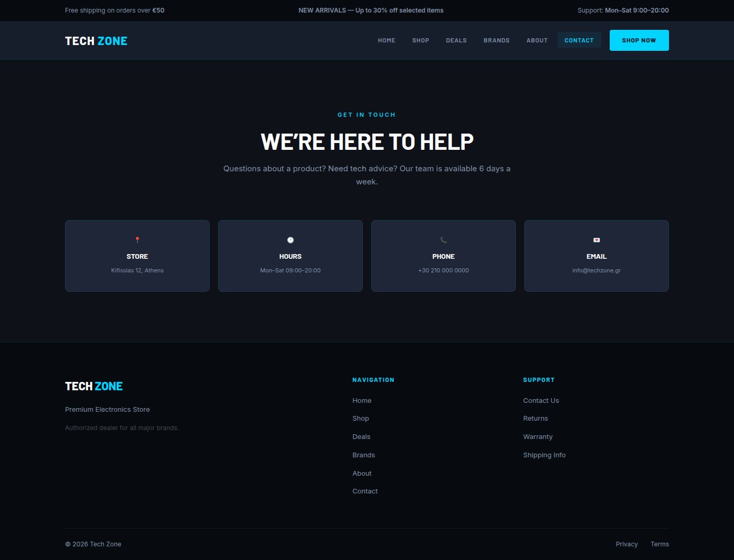Click the 'GET IN TOUCH' label
Viewport: 734px width, 560px height.
[x=366, y=115]
